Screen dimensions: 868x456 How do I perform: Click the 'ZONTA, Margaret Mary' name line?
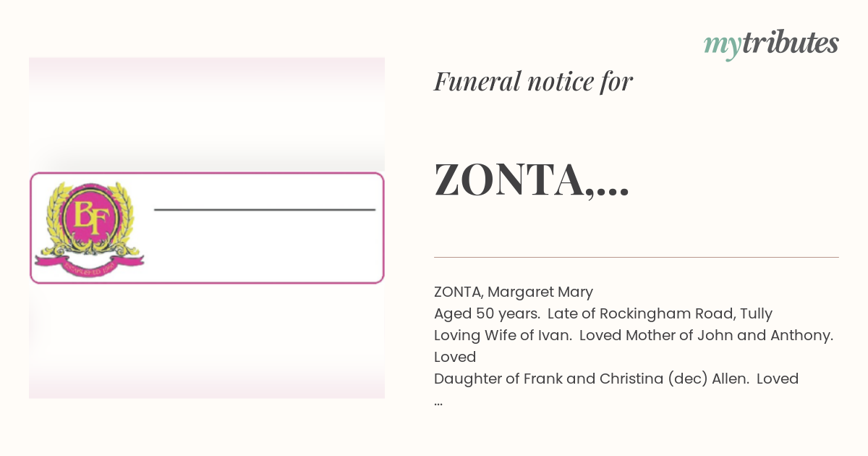pos(514,292)
